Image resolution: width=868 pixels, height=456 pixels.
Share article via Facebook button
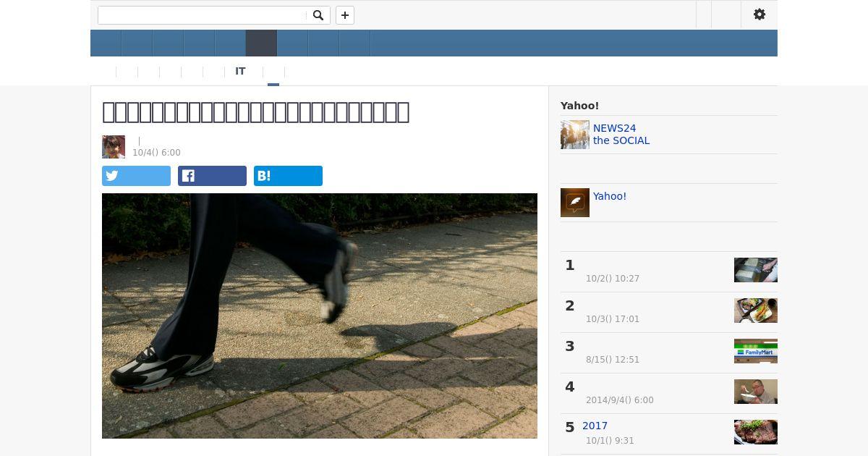pyautogui.click(x=212, y=176)
